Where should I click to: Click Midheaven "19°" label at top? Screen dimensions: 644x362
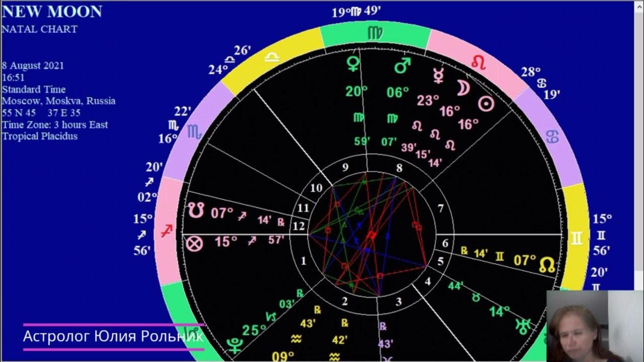pyautogui.click(x=341, y=12)
